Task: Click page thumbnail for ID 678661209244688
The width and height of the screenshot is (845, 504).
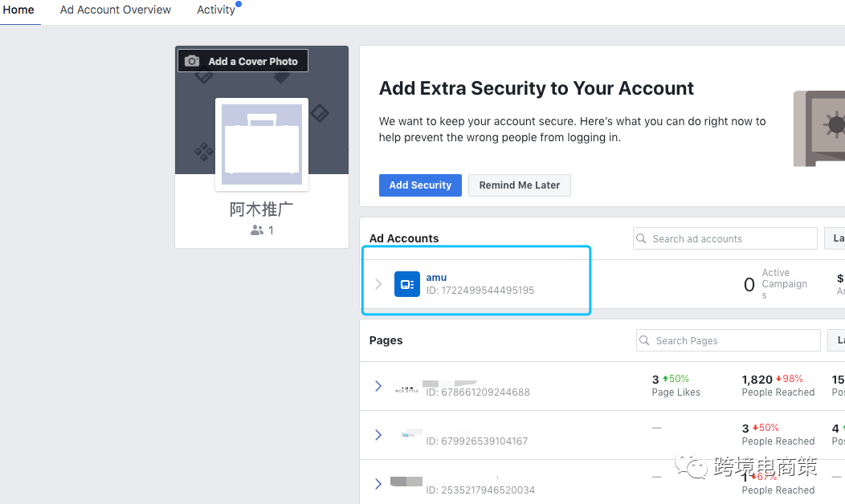Action: [407, 389]
